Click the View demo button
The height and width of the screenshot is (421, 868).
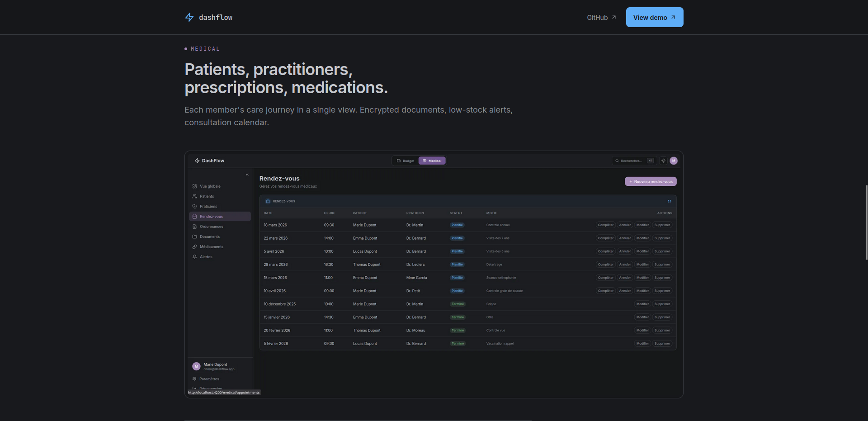point(655,17)
